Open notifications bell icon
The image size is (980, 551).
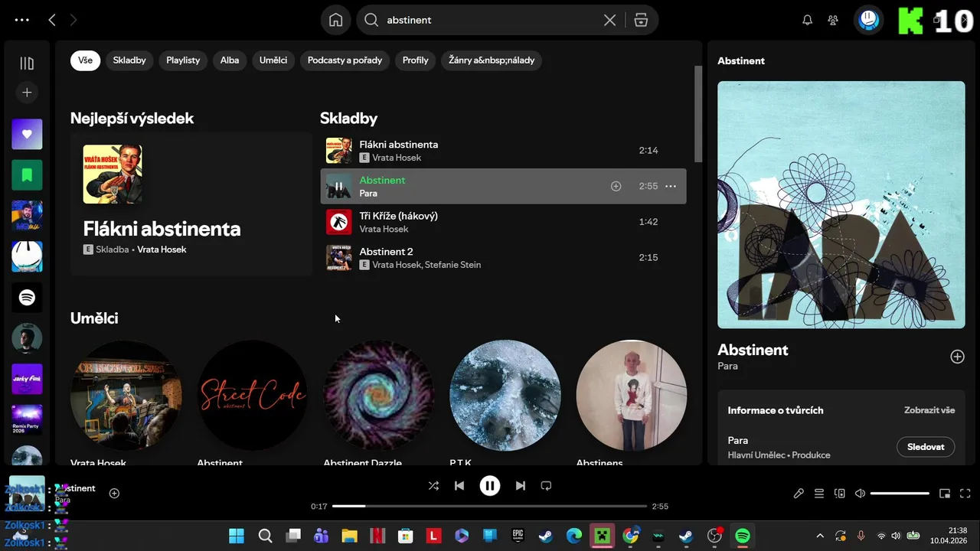coord(807,20)
